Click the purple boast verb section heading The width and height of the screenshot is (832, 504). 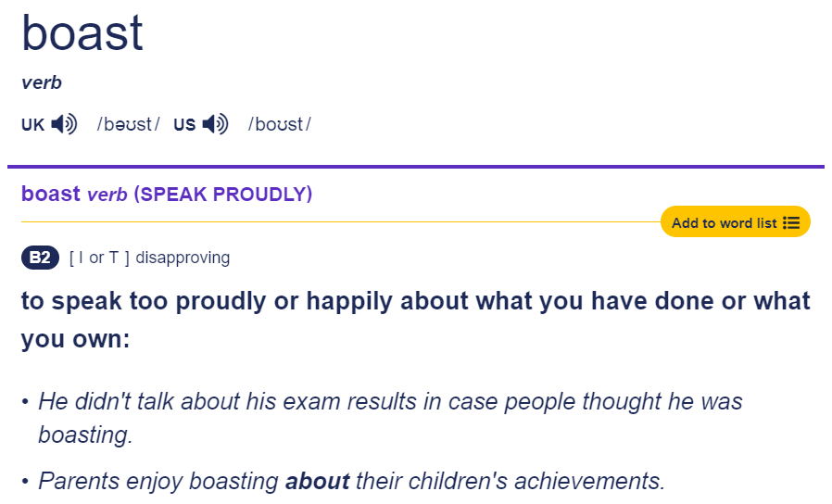point(74,195)
